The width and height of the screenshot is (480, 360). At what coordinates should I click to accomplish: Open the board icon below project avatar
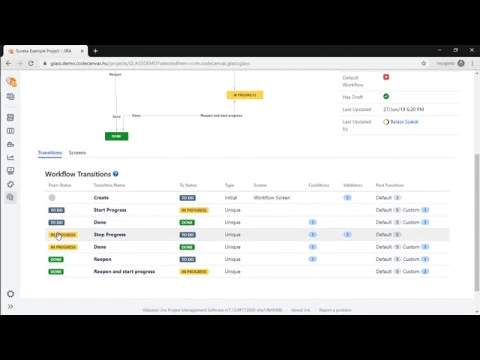click(11, 97)
